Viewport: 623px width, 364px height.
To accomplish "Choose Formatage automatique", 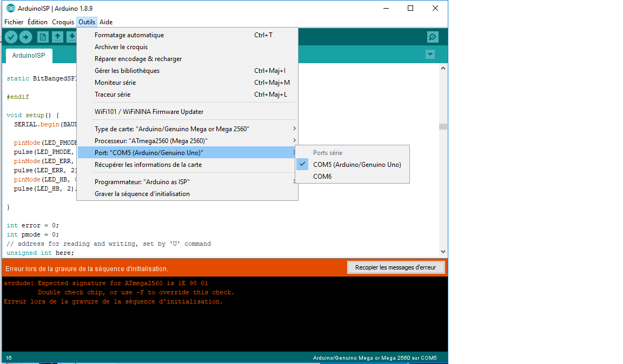I will 187,35.
